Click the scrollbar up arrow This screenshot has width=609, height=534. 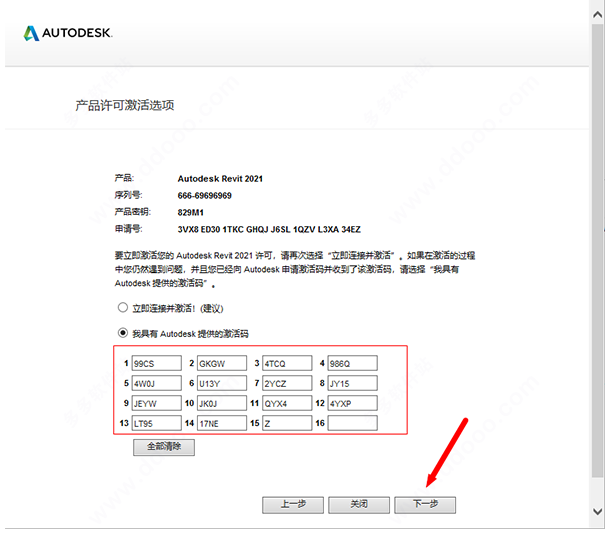(598, 15)
